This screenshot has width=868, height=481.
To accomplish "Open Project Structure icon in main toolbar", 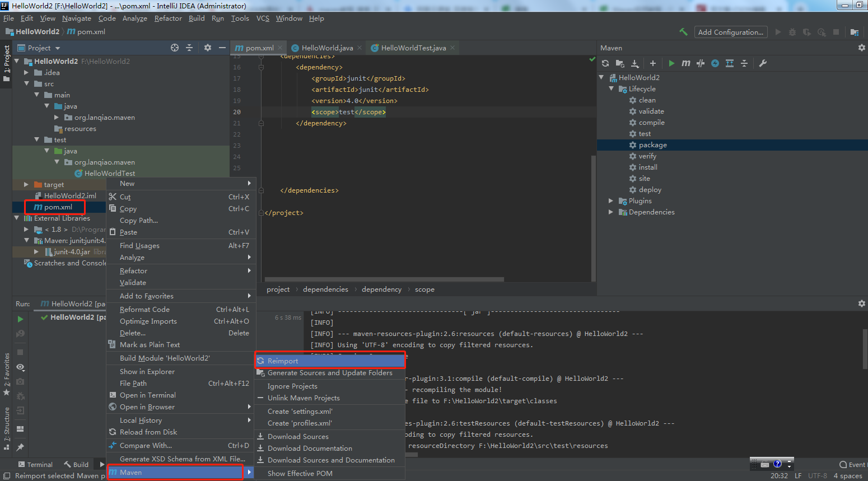I will point(854,32).
